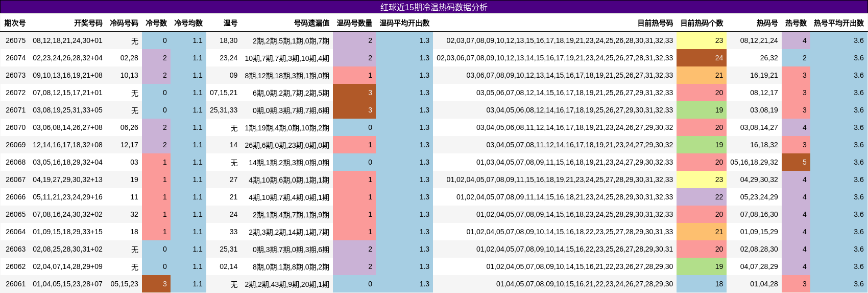The image size is (868, 293).
Task: Click hot numbers cell 01,04,28
Action: click(x=764, y=284)
